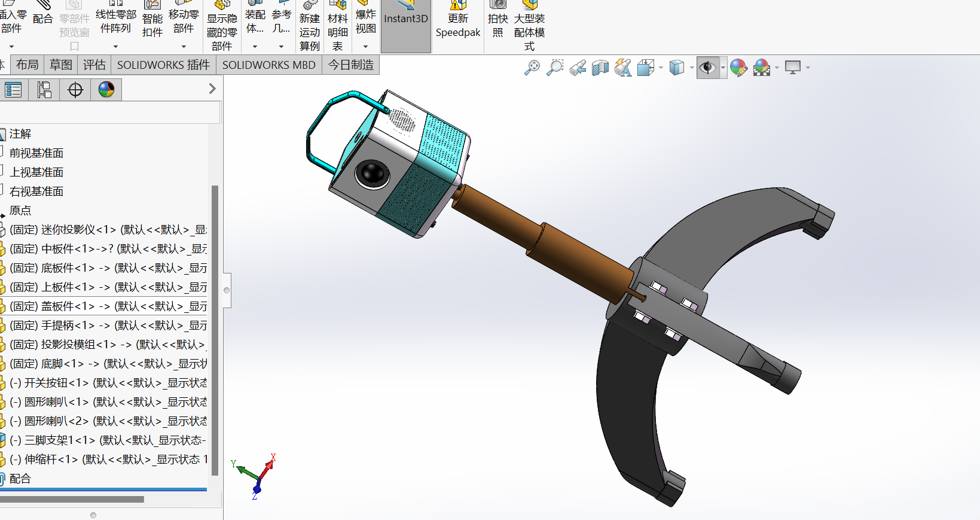Click feature tree horizontal scrollbar

coord(72,499)
